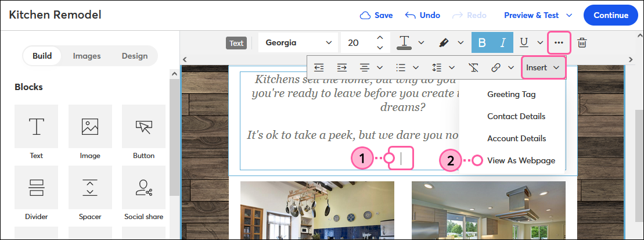The height and width of the screenshot is (240, 644).
Task: Click the highlight color marker icon
Action: coord(444,43)
